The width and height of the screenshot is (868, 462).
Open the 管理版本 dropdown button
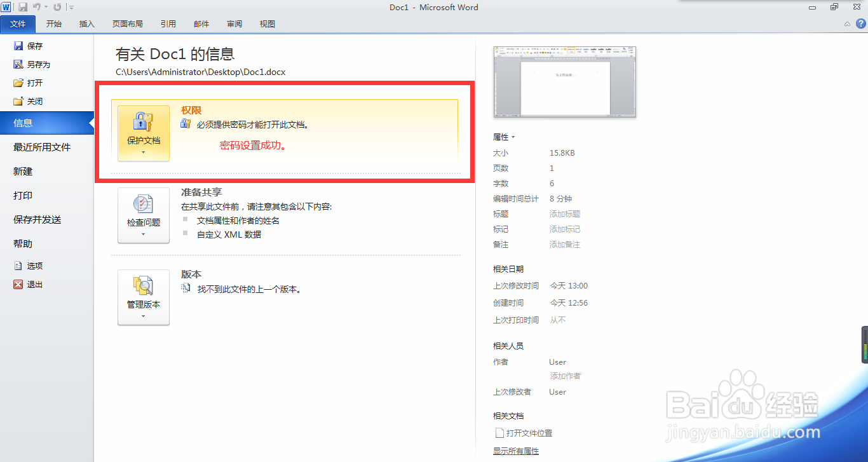pyautogui.click(x=144, y=297)
